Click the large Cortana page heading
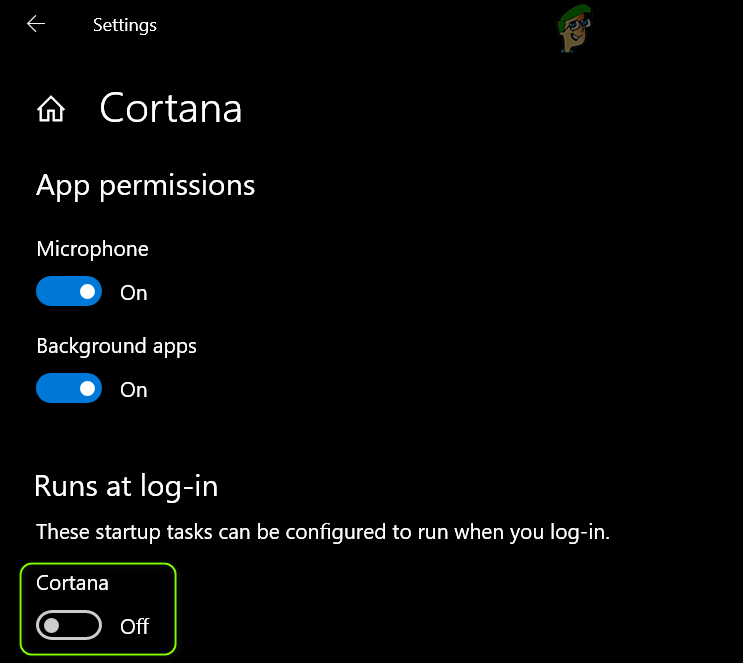The width and height of the screenshot is (743, 663). coord(171,108)
